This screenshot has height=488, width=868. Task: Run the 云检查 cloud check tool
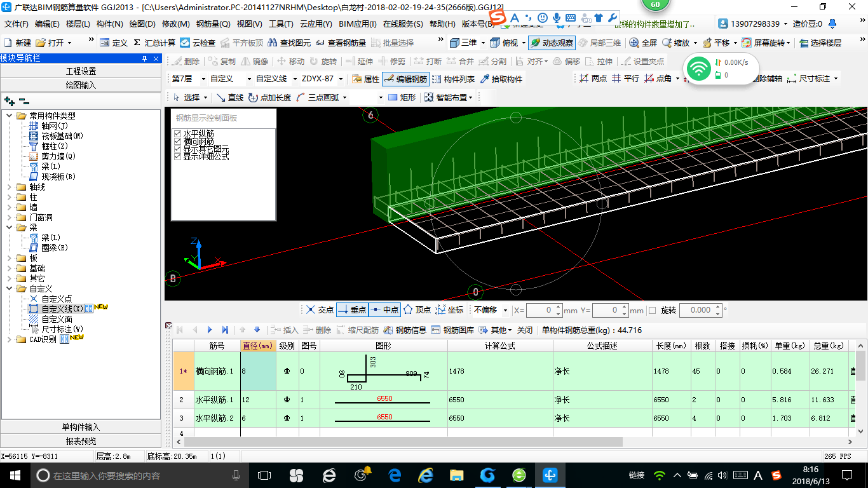[x=198, y=43]
